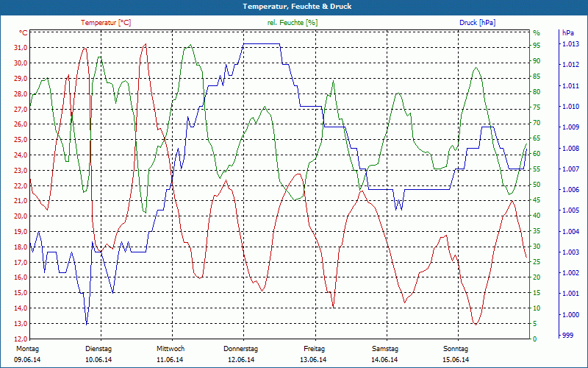588x368 pixels.
Task: Select the '17,0' temperature axis value
Action: [21, 263]
